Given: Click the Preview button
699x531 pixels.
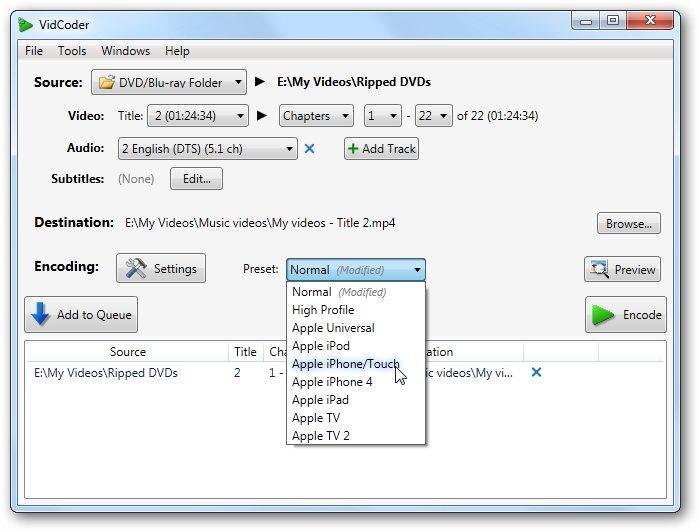Looking at the screenshot, I should 622,269.
